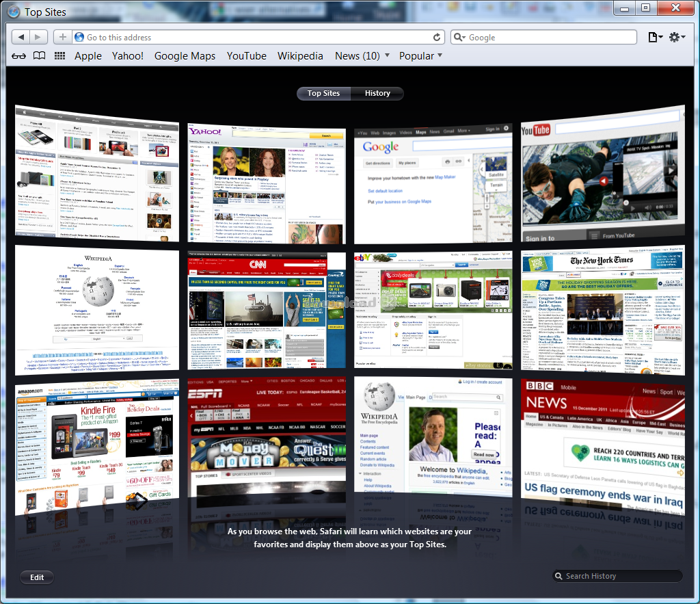700x604 pixels.
Task: Click inside the Search History field
Action: (615, 575)
